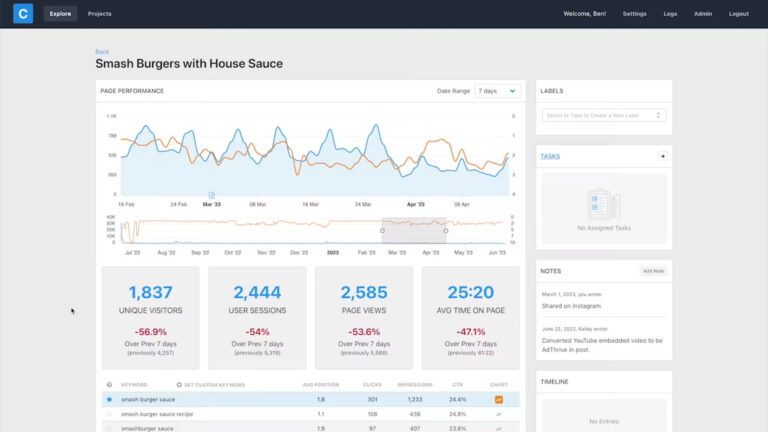Image resolution: width=768 pixels, height=432 pixels.
Task: Star the smash burger sauce recipe keyword
Action: tap(109, 413)
